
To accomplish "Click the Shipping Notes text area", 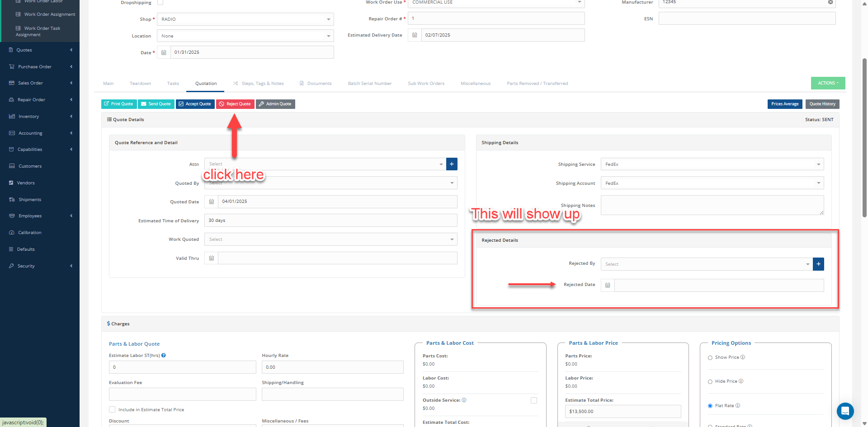I will pos(712,205).
